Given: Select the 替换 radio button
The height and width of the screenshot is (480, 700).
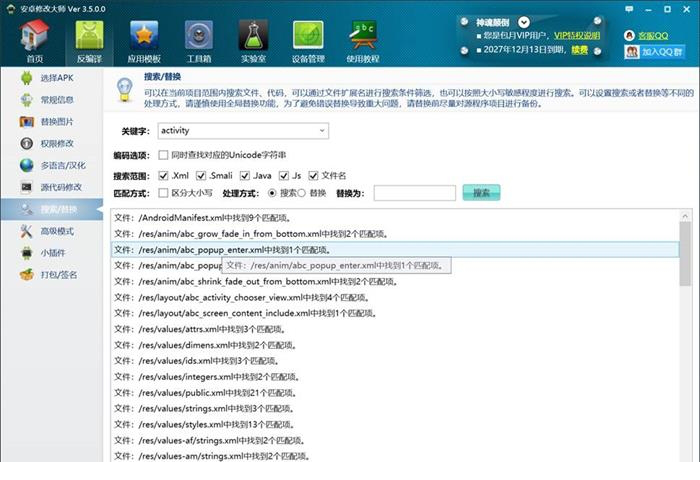Looking at the screenshot, I should pyautogui.click(x=301, y=193).
